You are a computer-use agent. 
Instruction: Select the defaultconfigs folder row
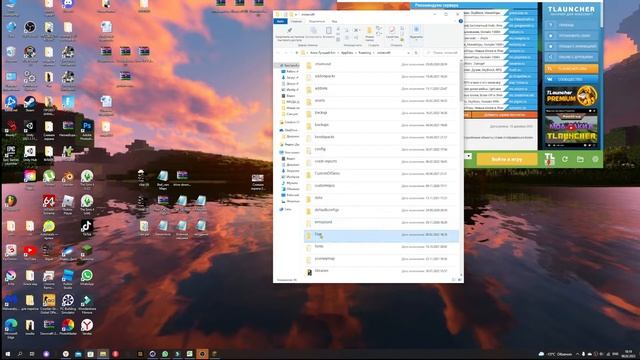tap(381, 210)
